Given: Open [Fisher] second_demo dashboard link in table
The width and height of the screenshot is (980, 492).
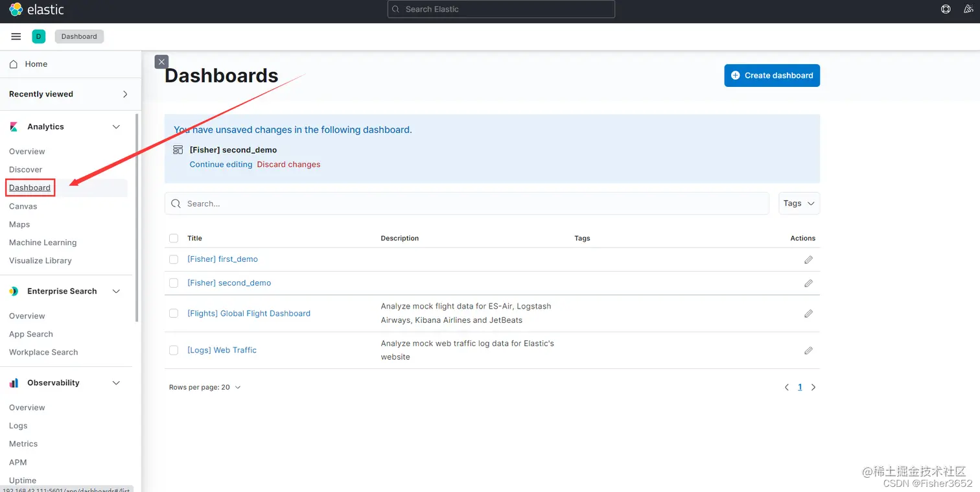Looking at the screenshot, I should [229, 283].
